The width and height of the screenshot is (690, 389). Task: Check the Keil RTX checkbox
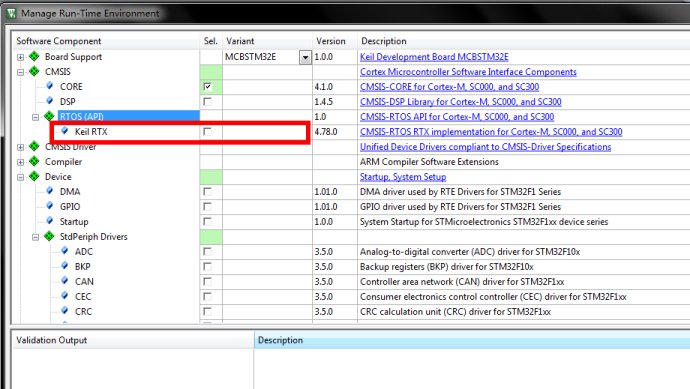click(x=207, y=132)
